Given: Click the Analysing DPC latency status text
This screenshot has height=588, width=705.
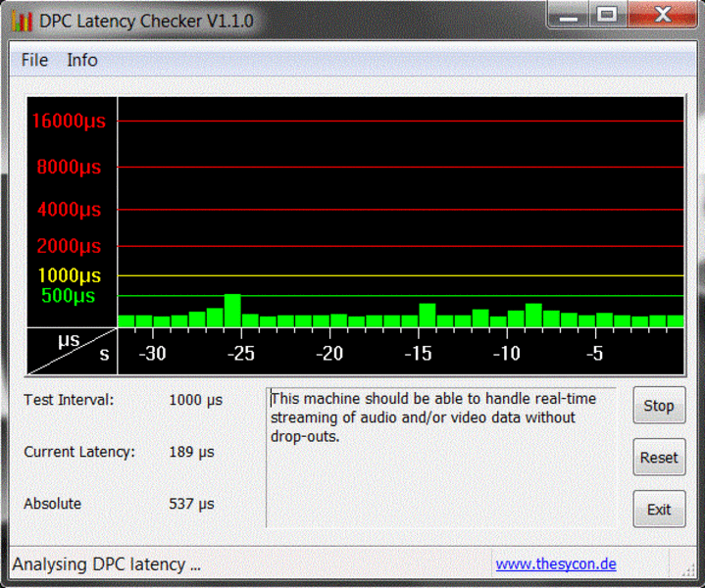Looking at the screenshot, I should pos(106,564).
